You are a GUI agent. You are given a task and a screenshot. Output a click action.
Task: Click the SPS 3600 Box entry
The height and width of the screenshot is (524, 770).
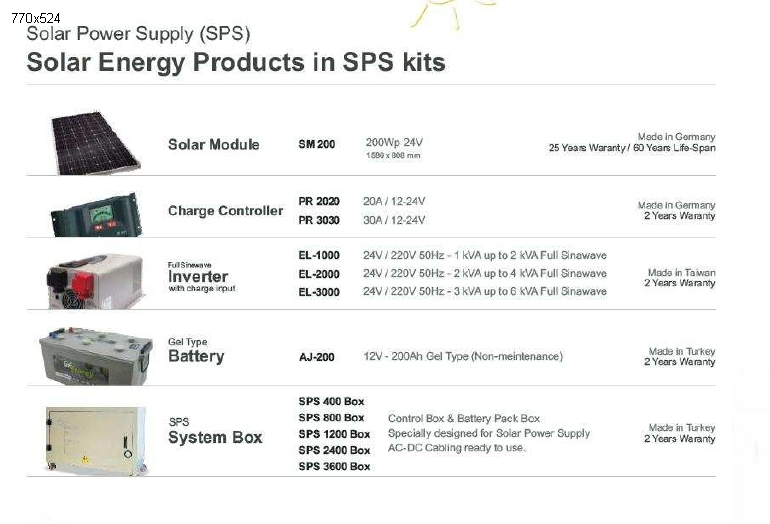click(334, 467)
